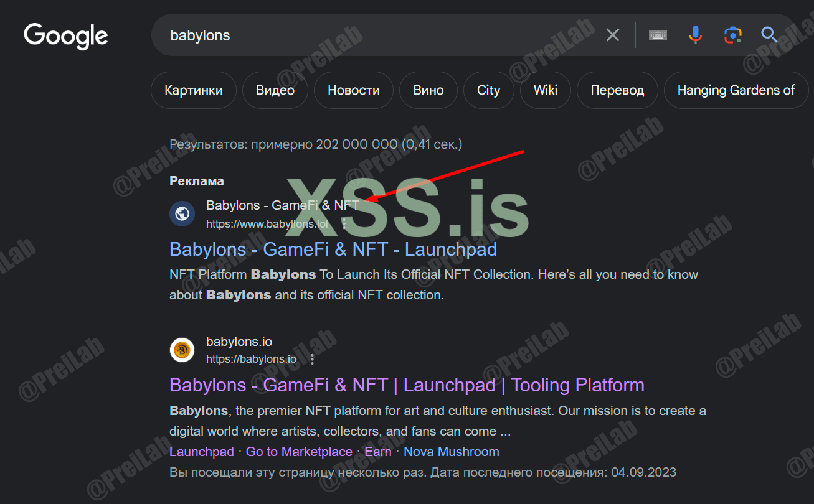Open the Launchpad sitelink
Screen dimensions: 814x504
(x=202, y=452)
